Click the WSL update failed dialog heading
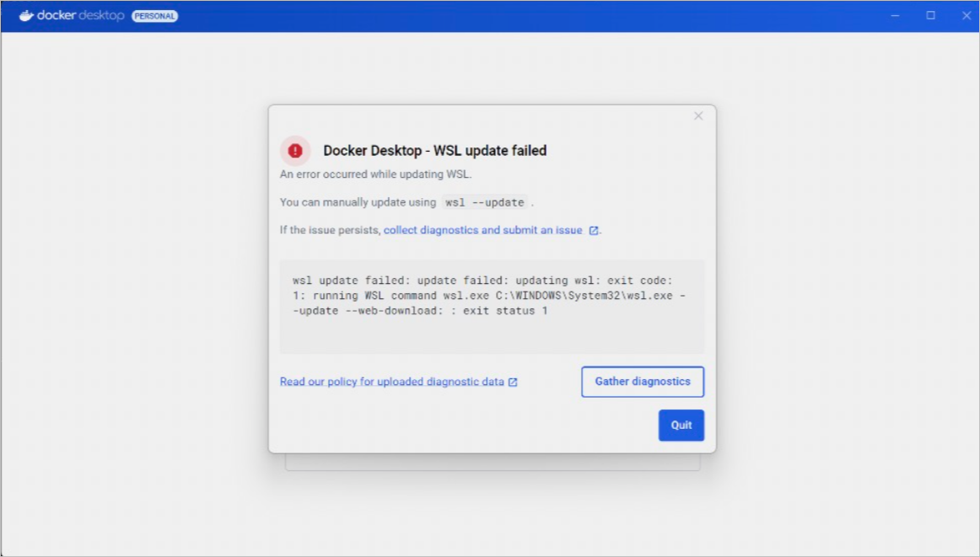Image resolution: width=980 pixels, height=557 pixels. coord(434,151)
